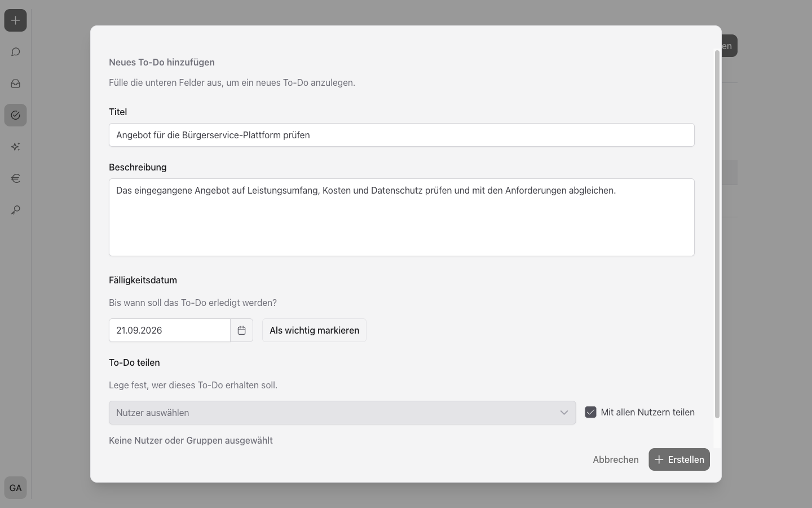Viewport: 812px width, 508px height.
Task: Click the 'Fälligkeitsdatum' label
Action: pos(143,280)
